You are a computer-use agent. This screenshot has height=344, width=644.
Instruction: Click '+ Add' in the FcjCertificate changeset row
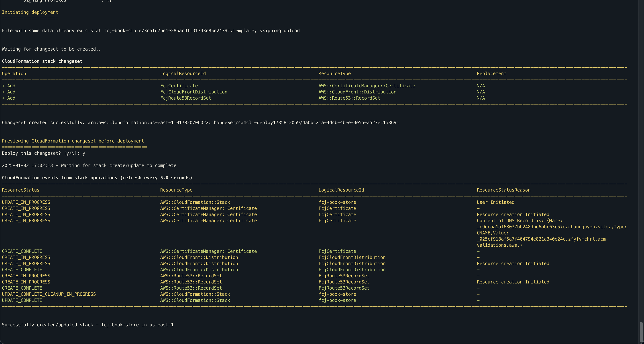(x=8, y=86)
